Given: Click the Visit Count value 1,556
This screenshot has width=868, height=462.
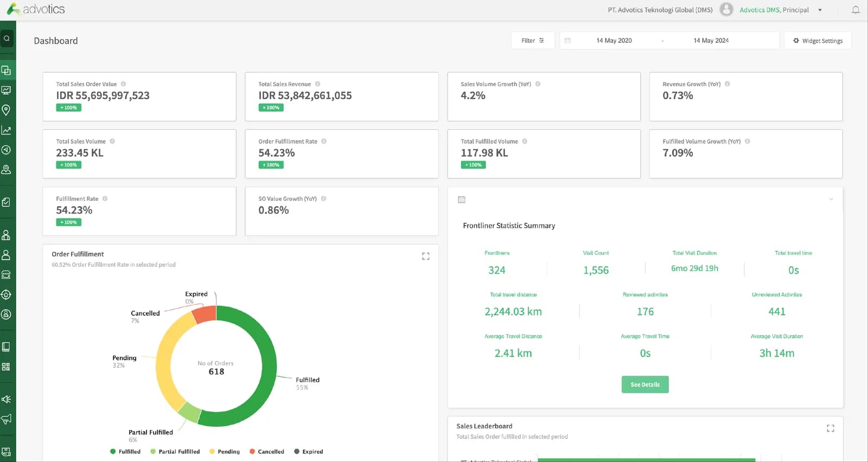Looking at the screenshot, I should click(596, 270).
